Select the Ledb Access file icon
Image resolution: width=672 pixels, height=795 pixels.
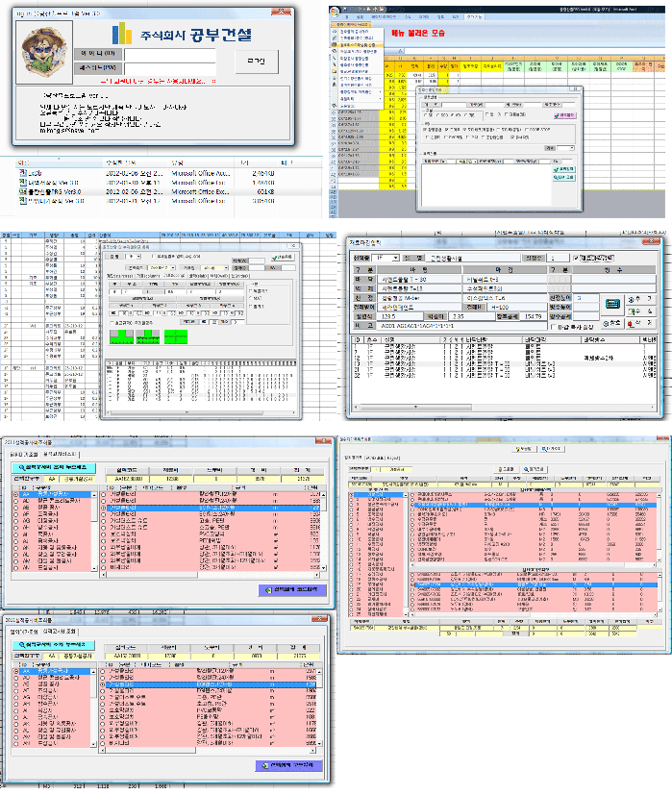(x=23, y=172)
